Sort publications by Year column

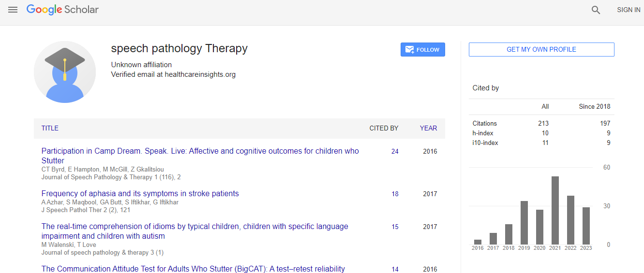point(428,129)
